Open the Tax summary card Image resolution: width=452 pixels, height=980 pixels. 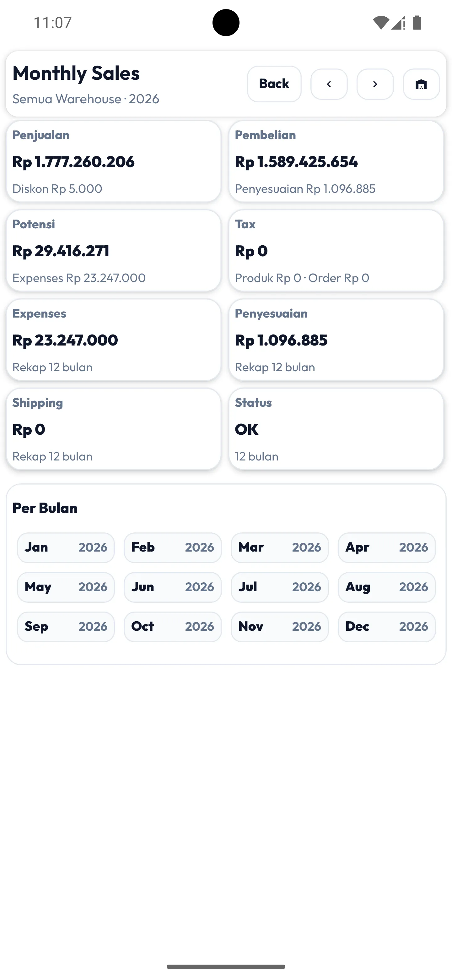[336, 250]
